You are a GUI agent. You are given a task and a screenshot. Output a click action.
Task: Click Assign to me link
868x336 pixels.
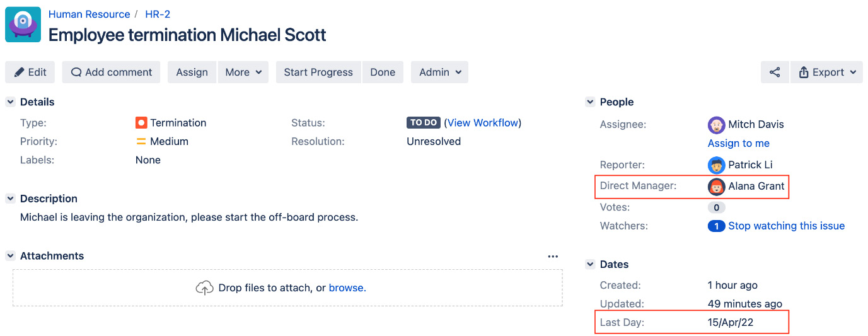(738, 143)
